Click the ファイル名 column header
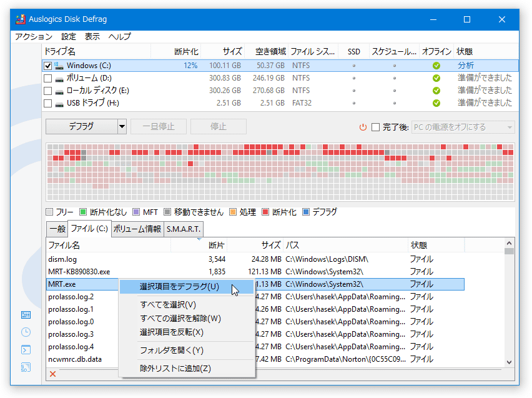This screenshot has height=398, width=532. point(109,245)
